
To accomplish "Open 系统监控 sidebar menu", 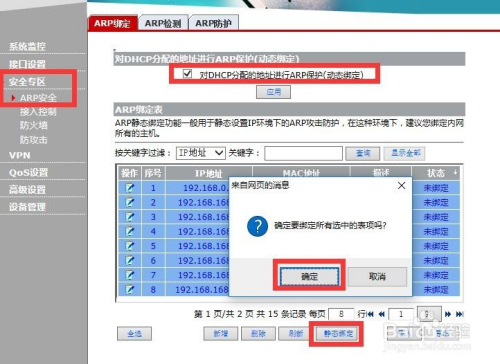I will 27,46.
